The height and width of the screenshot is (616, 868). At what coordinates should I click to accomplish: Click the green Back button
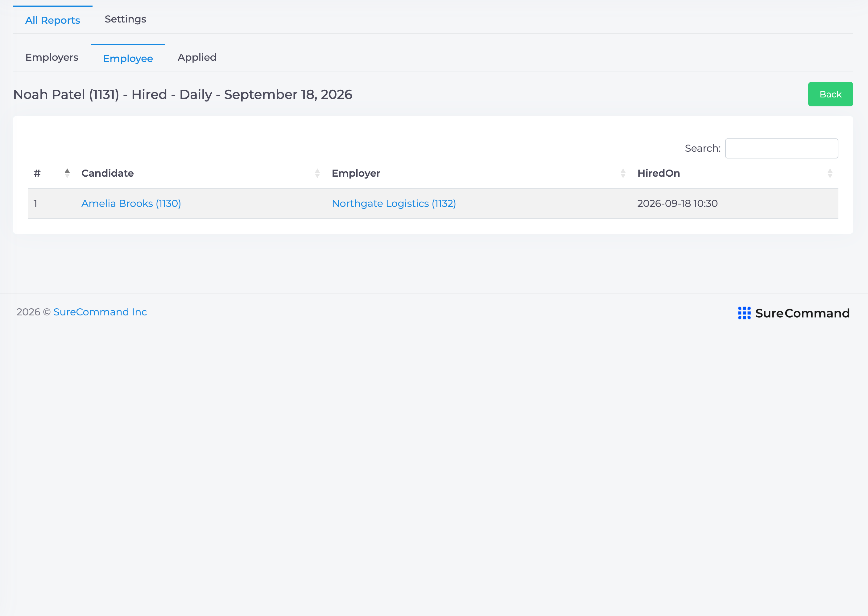830,94
